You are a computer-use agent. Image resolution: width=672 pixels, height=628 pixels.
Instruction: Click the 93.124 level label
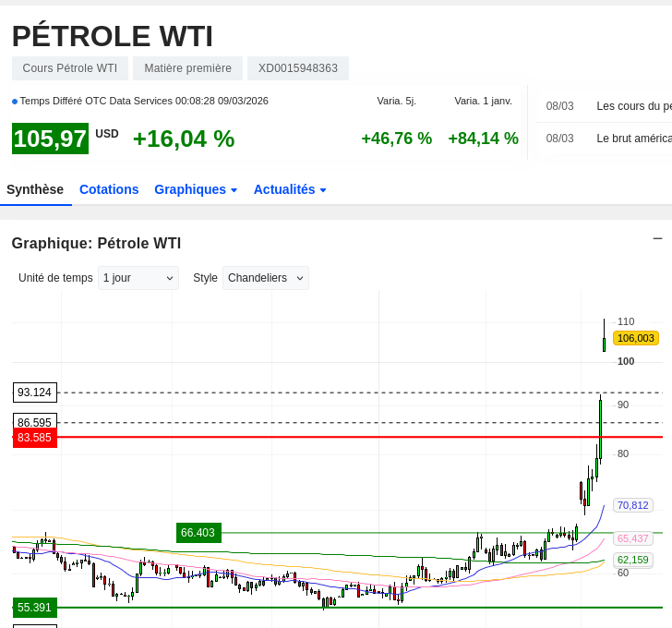point(35,392)
